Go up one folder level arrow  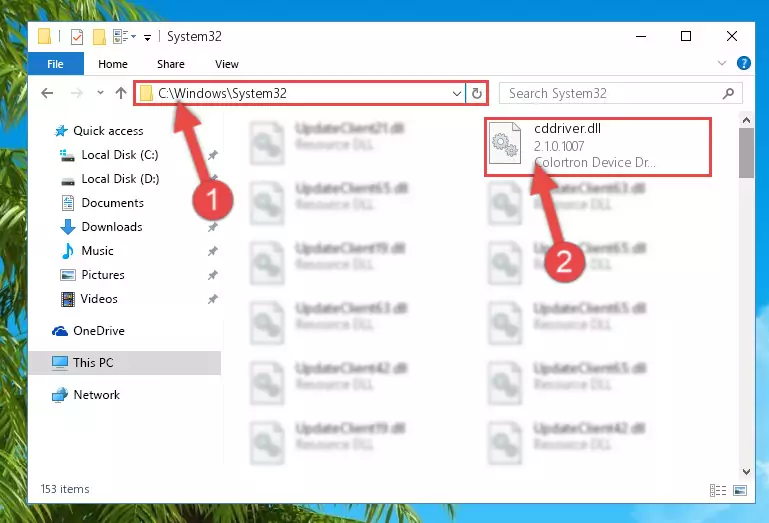click(x=121, y=93)
